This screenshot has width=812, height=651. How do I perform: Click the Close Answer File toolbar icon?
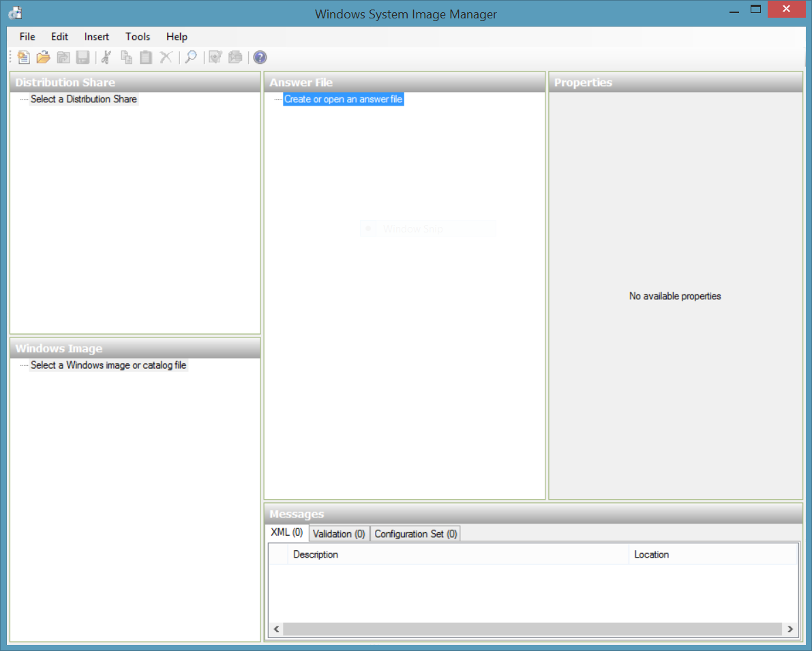[63, 57]
